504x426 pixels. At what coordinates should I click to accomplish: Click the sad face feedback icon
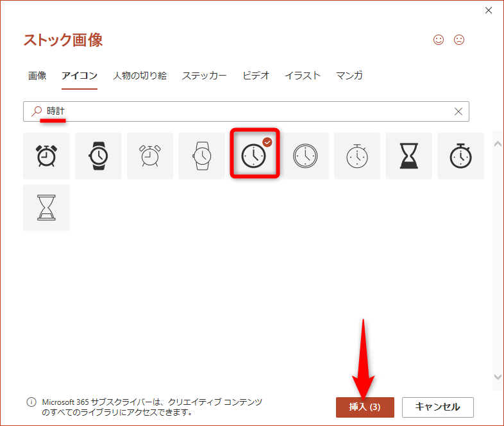(x=459, y=40)
